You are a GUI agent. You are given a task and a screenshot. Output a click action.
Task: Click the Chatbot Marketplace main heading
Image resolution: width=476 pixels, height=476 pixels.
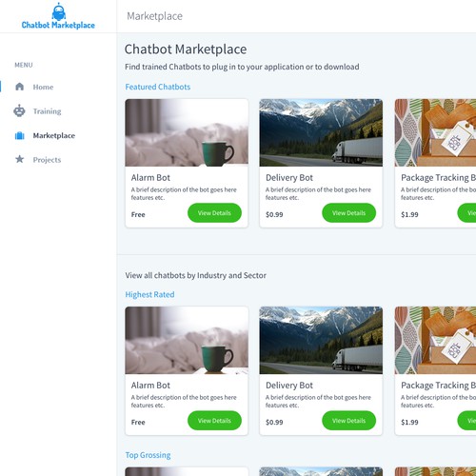point(186,50)
